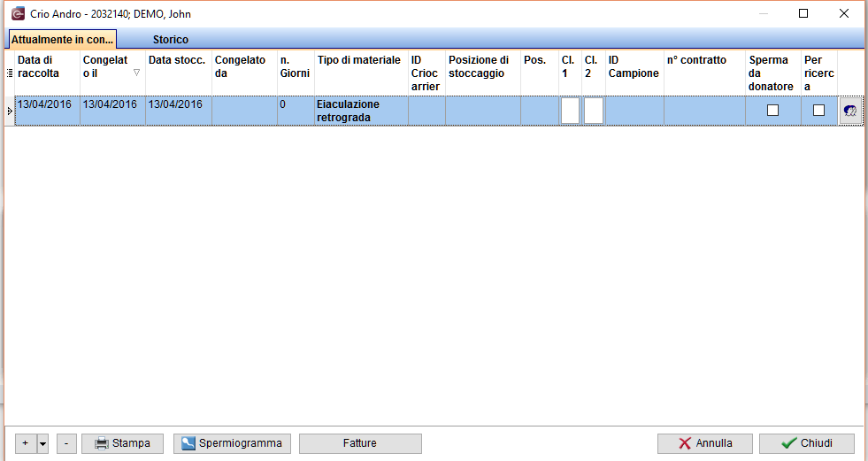The image size is (868, 461).
Task: Click empty Posizione di stoccaggio cell
Action: [483, 111]
